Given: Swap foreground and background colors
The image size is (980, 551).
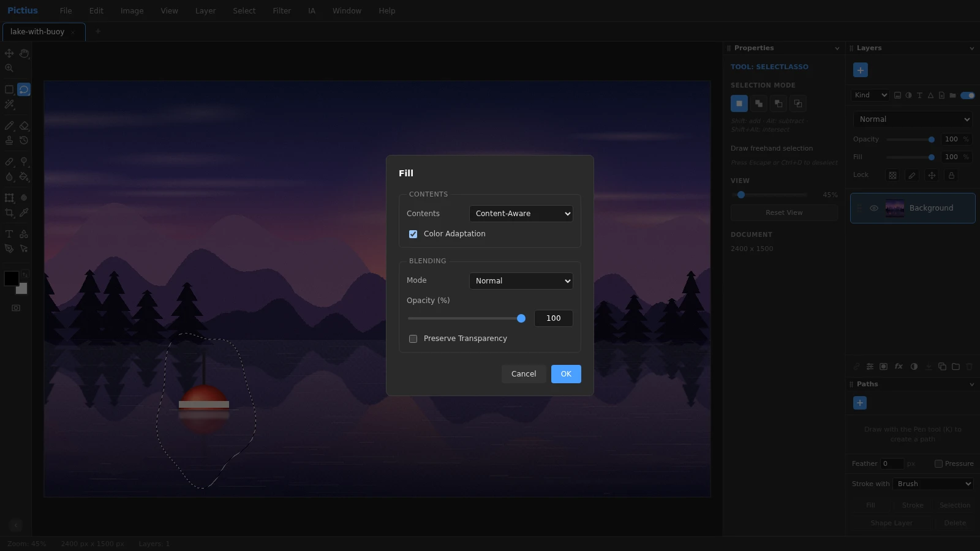Looking at the screenshot, I should click(25, 274).
